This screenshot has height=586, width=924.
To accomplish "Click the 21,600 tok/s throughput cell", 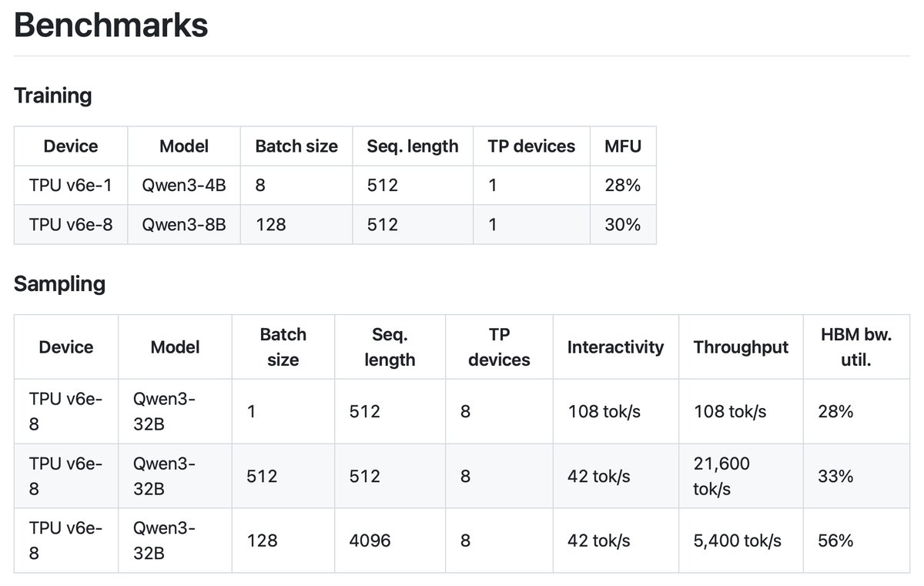I will (x=721, y=476).
